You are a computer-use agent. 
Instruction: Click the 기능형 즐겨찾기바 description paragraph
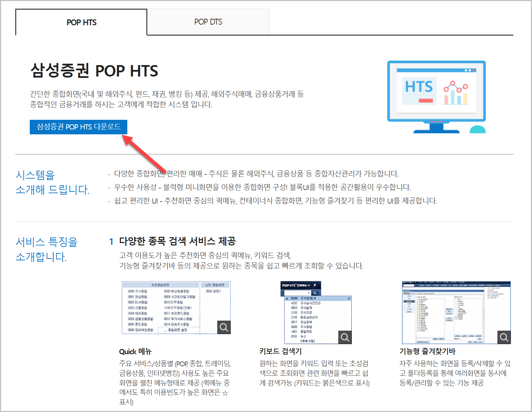[x=455, y=373]
